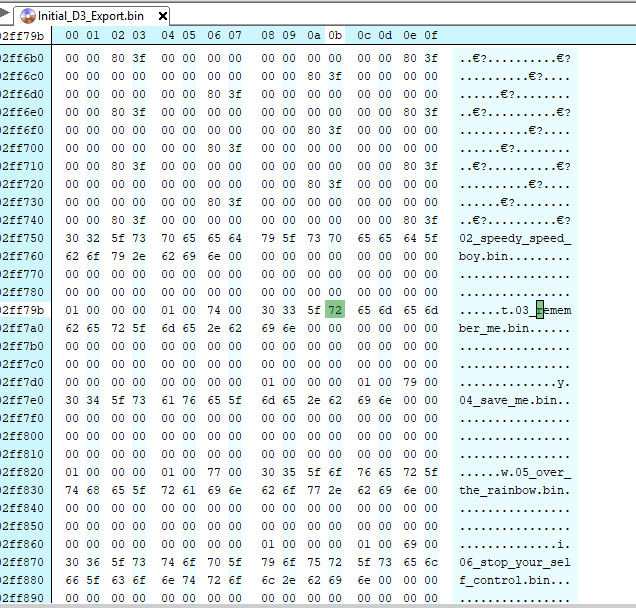
Task: Select byte 30 at start of row 2ff750
Action: [72, 238]
